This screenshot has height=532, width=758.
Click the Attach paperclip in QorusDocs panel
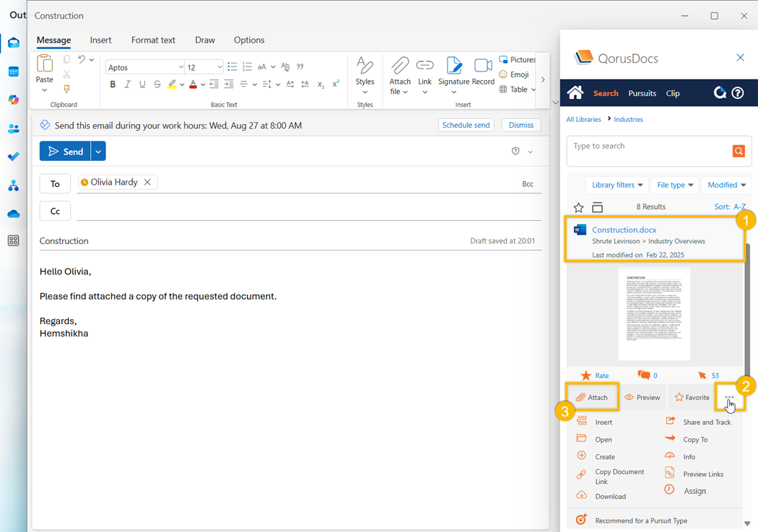pos(591,398)
